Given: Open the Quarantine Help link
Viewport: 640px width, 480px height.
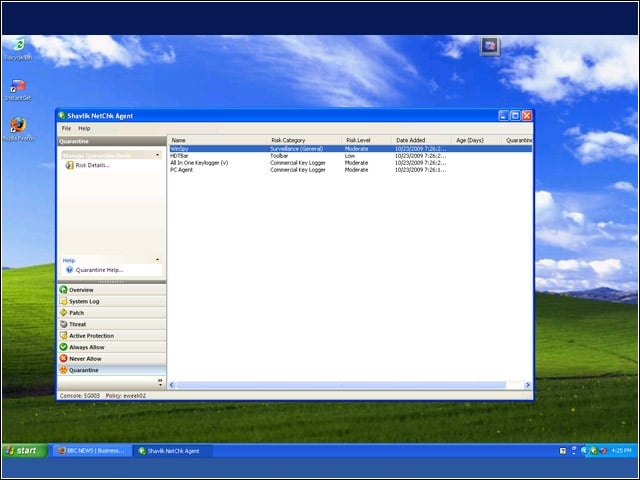Looking at the screenshot, I should click(x=99, y=270).
